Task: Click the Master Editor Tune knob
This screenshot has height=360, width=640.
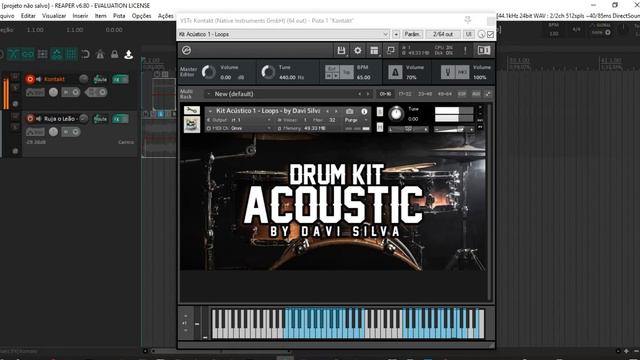Action: click(x=268, y=72)
